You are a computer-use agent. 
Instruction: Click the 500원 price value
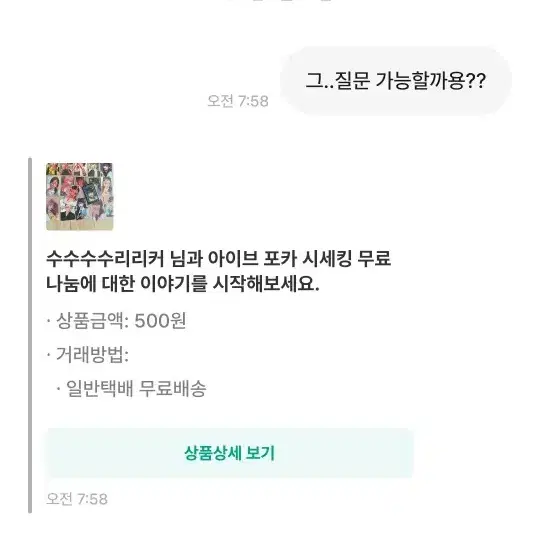(x=160, y=321)
